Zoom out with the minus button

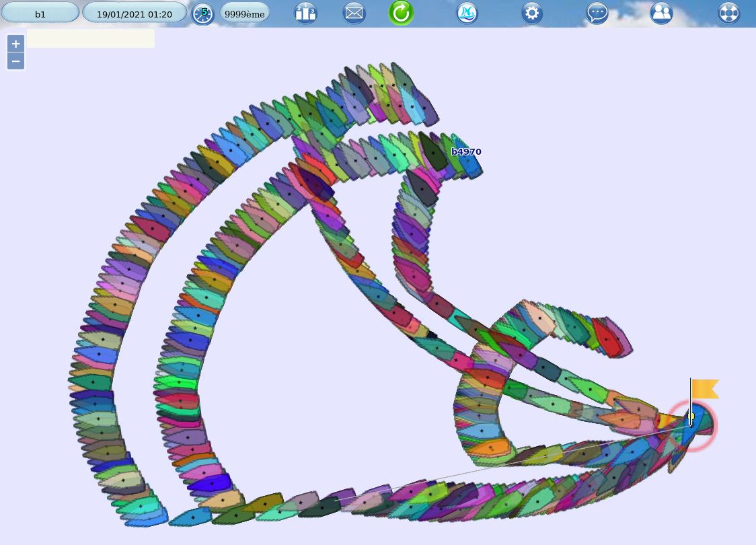tap(16, 61)
